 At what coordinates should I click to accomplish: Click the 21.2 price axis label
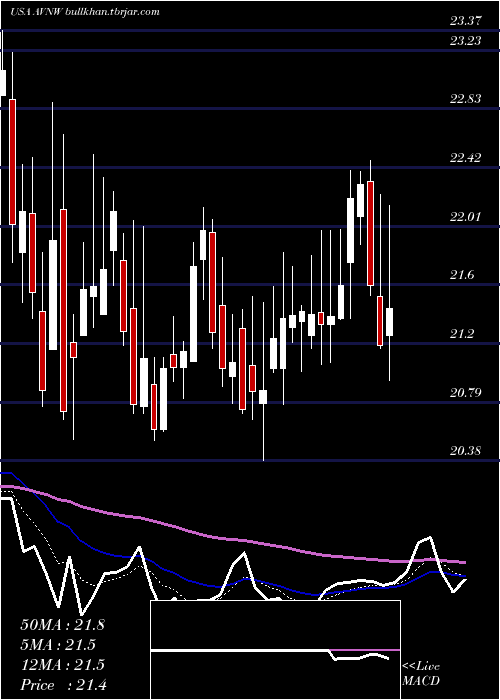point(462,334)
